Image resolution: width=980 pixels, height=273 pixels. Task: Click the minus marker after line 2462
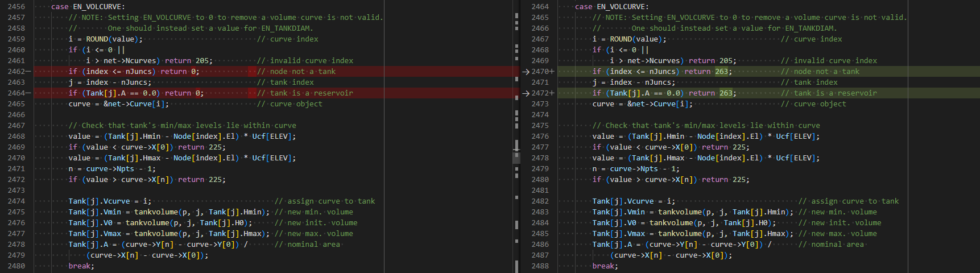(28, 72)
